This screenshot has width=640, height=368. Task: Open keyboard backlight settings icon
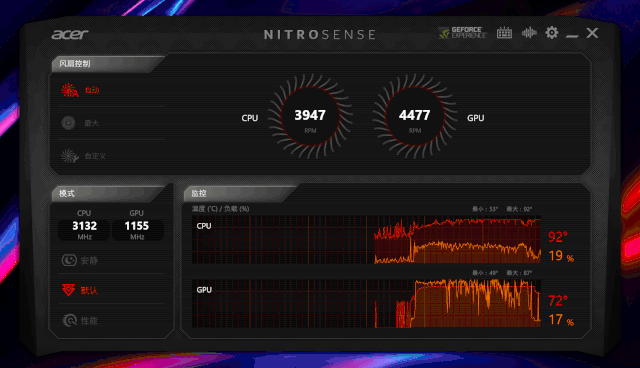[x=504, y=33]
